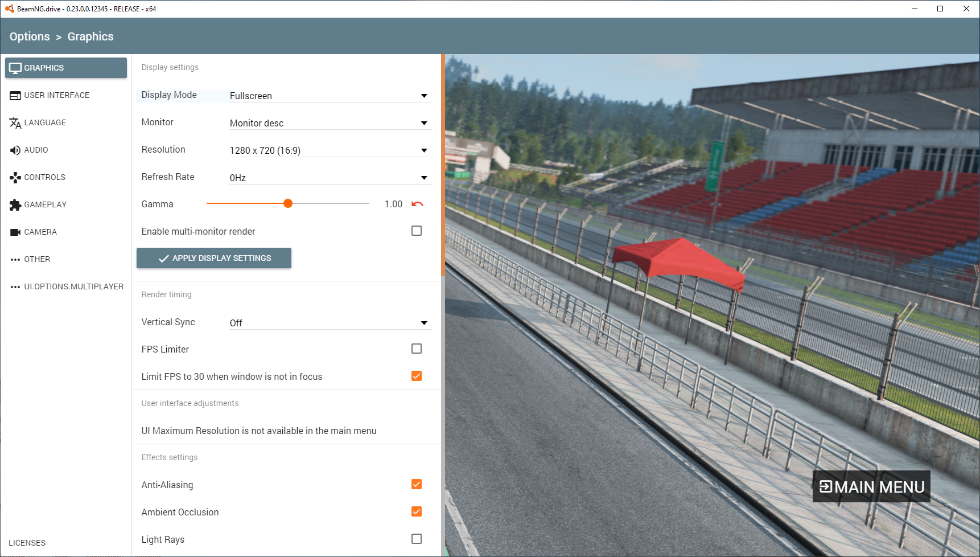Reset Gamma with the orange undo arrow
Screen dimensions: 980x557
tap(417, 204)
